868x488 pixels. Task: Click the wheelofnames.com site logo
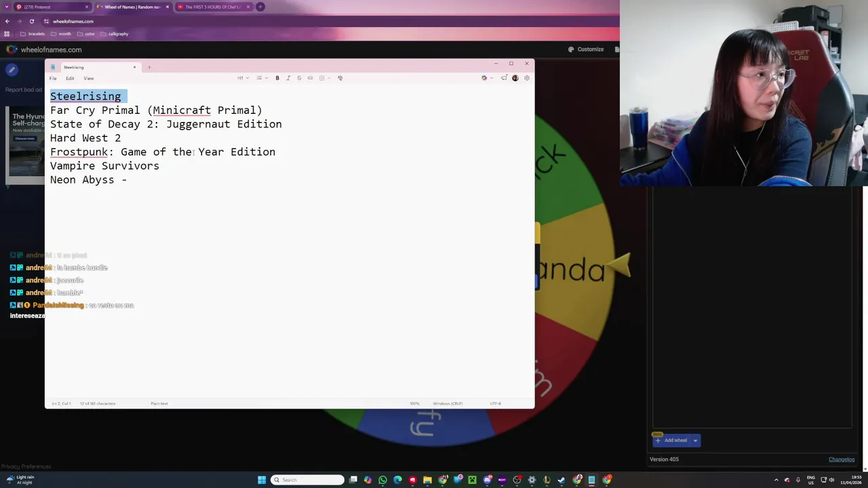coord(44,49)
